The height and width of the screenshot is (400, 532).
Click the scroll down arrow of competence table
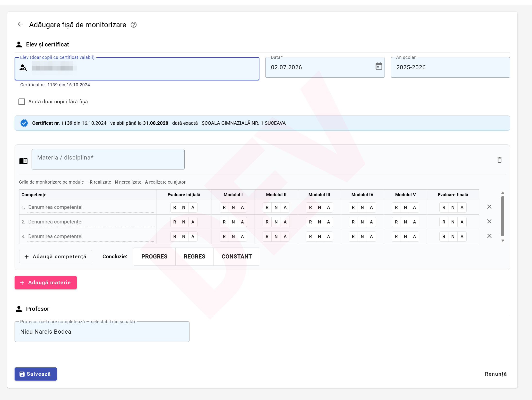pyautogui.click(x=503, y=240)
